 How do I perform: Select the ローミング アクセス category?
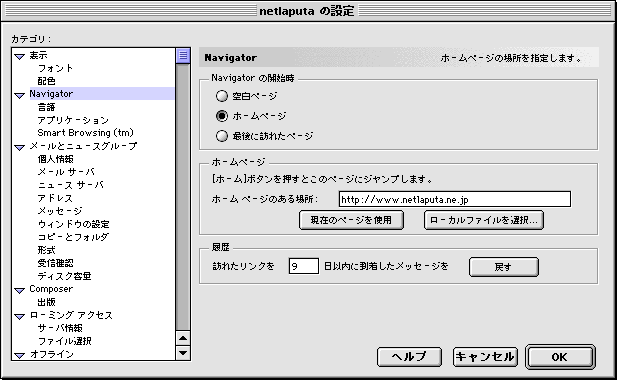(x=71, y=315)
